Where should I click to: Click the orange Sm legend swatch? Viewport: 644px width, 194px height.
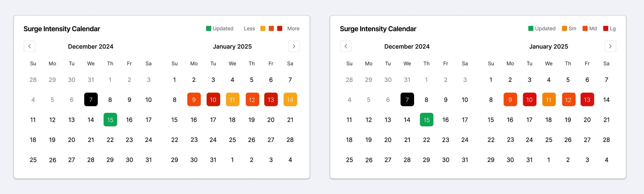564,28
